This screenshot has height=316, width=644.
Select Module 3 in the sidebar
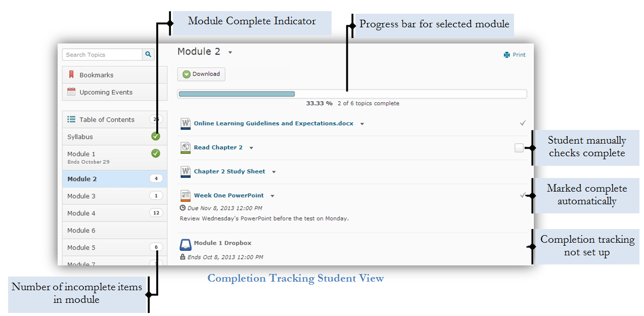coord(81,196)
